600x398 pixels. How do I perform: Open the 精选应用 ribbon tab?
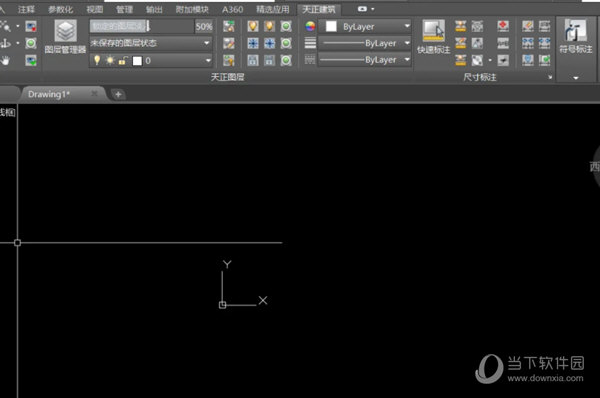tap(272, 9)
